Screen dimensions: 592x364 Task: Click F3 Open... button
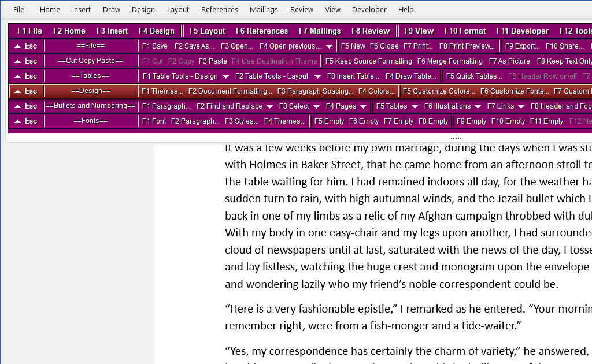[236, 46]
